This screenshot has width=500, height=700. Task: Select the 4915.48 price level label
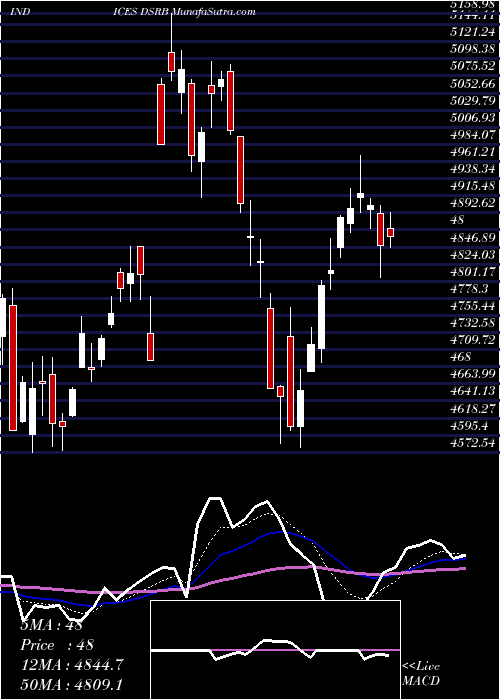click(472, 186)
